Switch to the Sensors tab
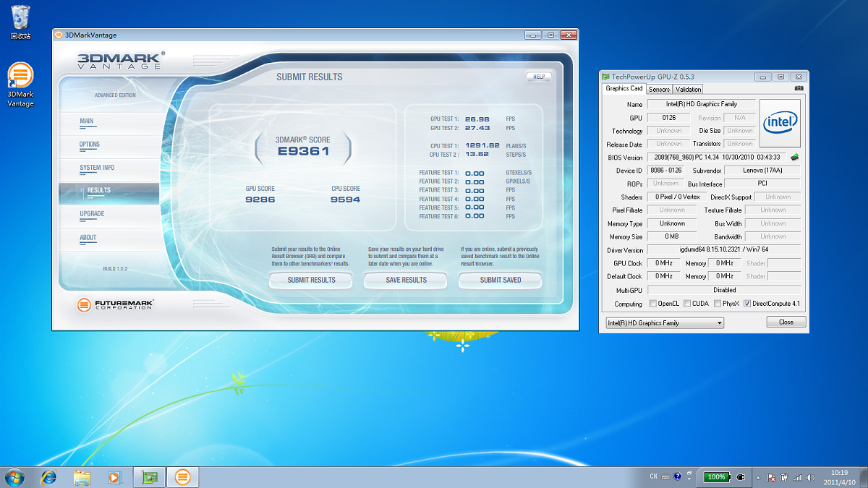The height and width of the screenshot is (488, 868). point(659,90)
